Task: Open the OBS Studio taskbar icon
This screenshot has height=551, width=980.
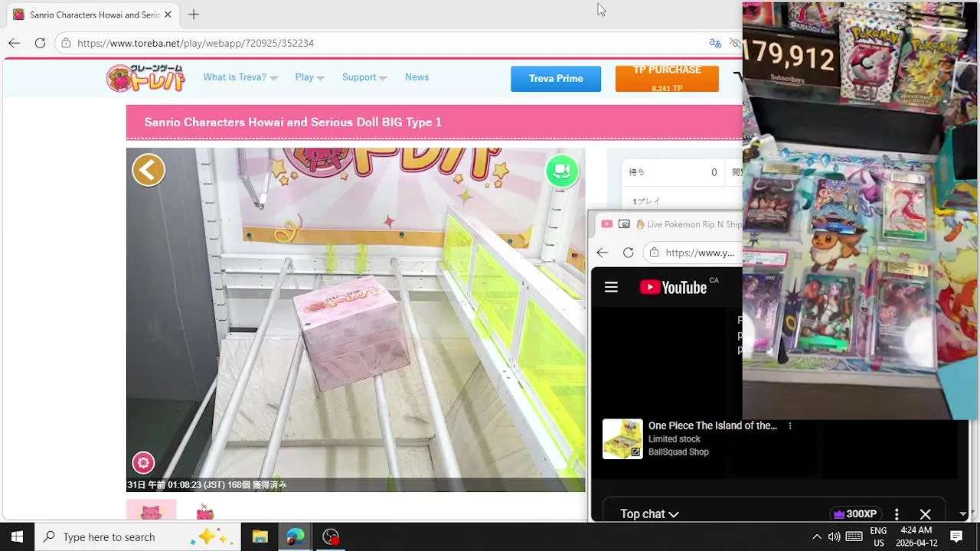Action: [330, 536]
